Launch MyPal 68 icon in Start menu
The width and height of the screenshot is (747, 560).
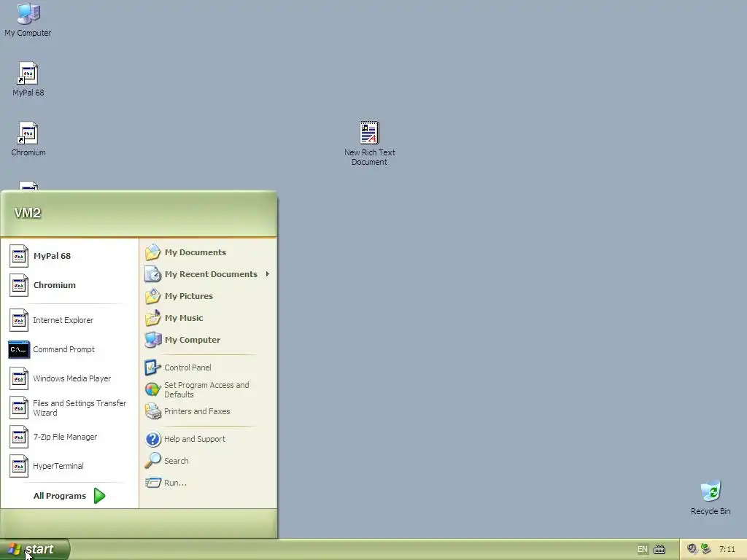(19, 256)
